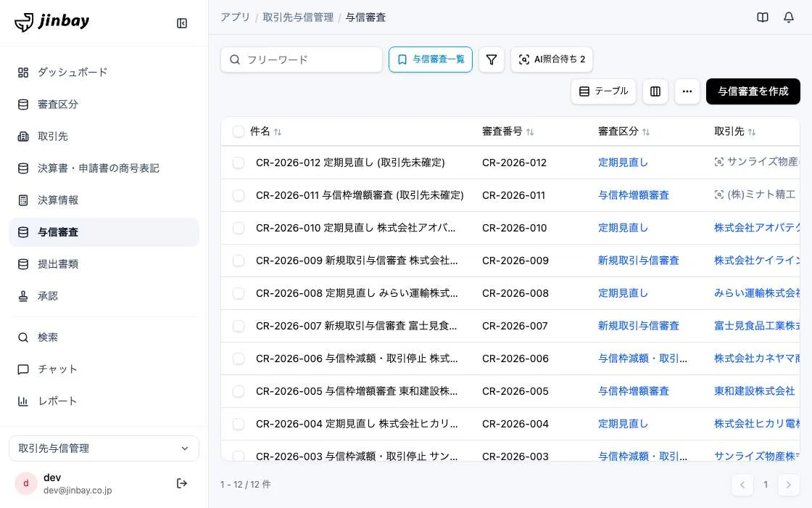Viewport: 812px width, 508px height.
Task: Click CR-2026-010 定期見直し 株式会社アオバ row title
Action: coord(356,228)
